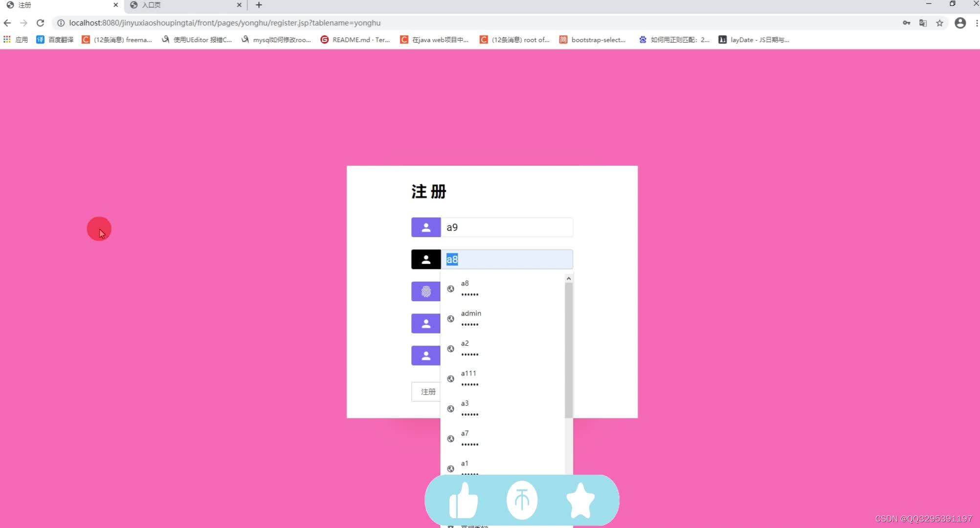Click the purple fingerprint icon
Screen dimensions: 980x528
click(426, 291)
